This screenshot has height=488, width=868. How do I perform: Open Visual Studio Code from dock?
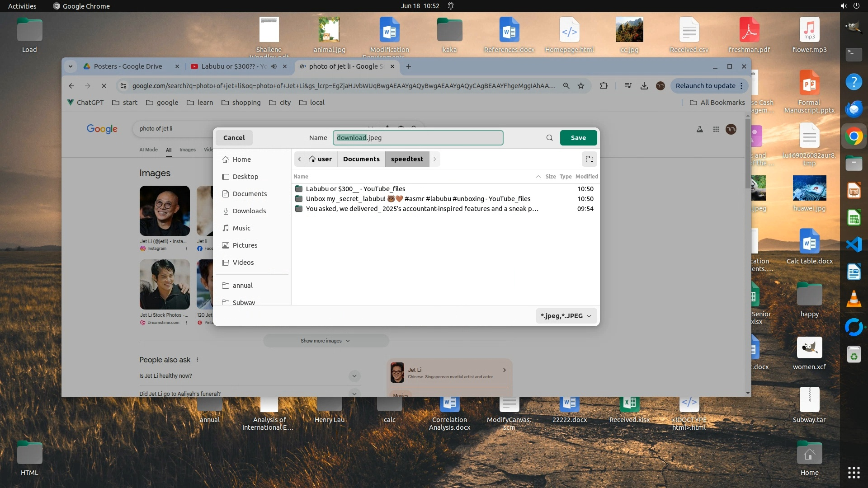coord(854,244)
